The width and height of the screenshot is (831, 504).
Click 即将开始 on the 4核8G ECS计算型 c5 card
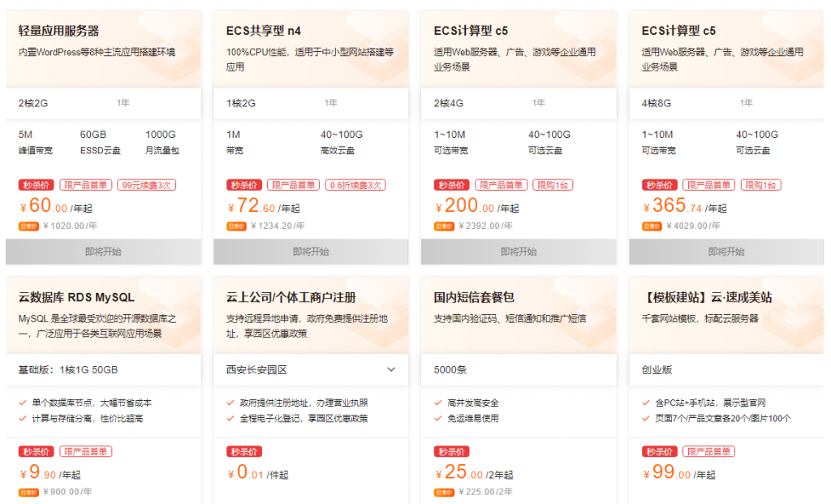[726, 252]
